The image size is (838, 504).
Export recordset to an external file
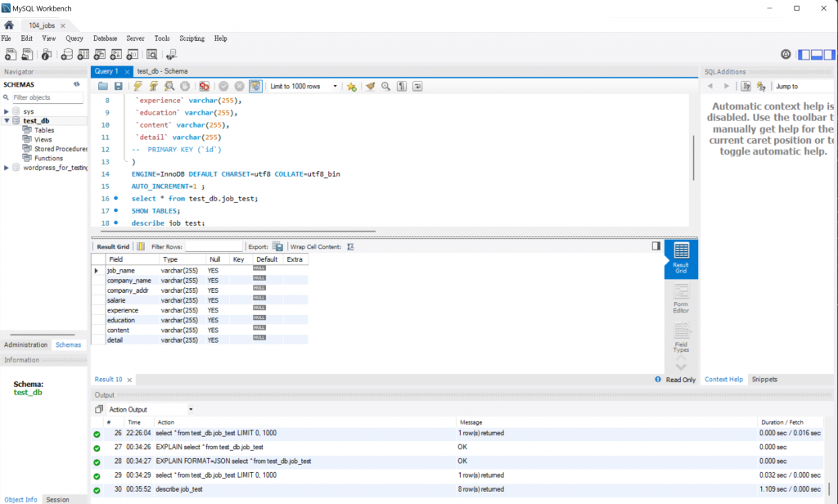coord(278,246)
